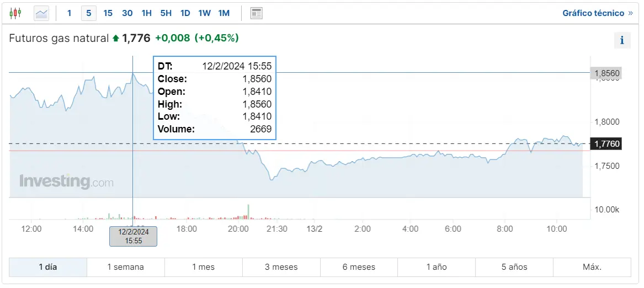Switch to the 1 semana range tab
644x288 pixels.
point(125,267)
